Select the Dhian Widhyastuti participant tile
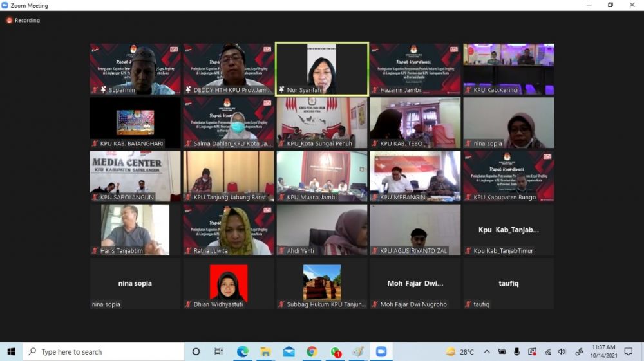Screen dimensions: 644x361 tap(228, 283)
